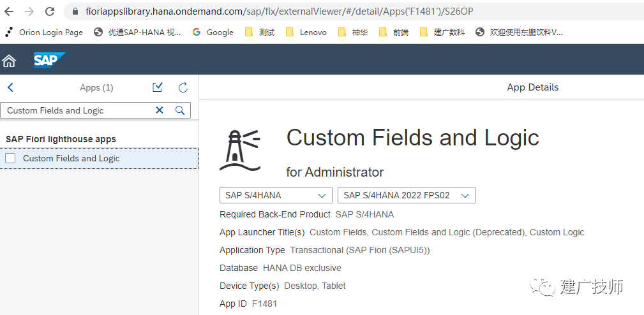644x315 pixels.
Task: Click the back chevron beside Apps (1)
Action: tap(11, 87)
